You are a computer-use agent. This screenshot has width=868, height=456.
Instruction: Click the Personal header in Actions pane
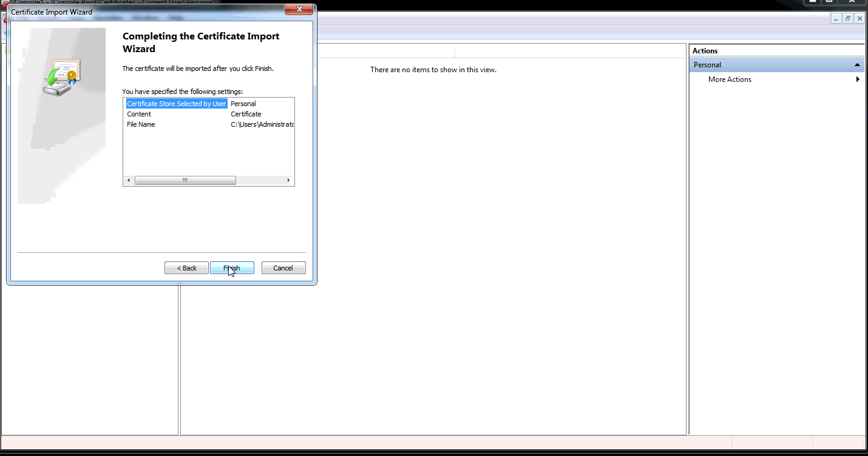pos(708,65)
